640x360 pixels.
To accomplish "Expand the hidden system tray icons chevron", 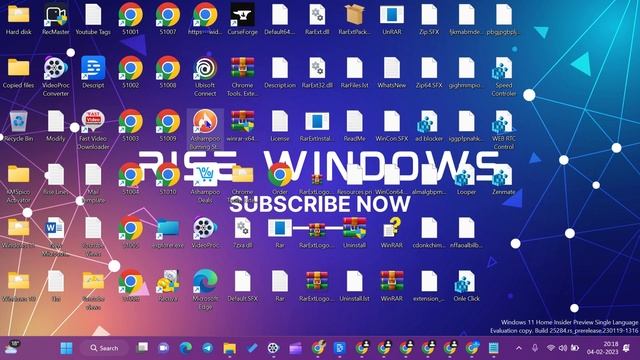I will tap(518, 348).
